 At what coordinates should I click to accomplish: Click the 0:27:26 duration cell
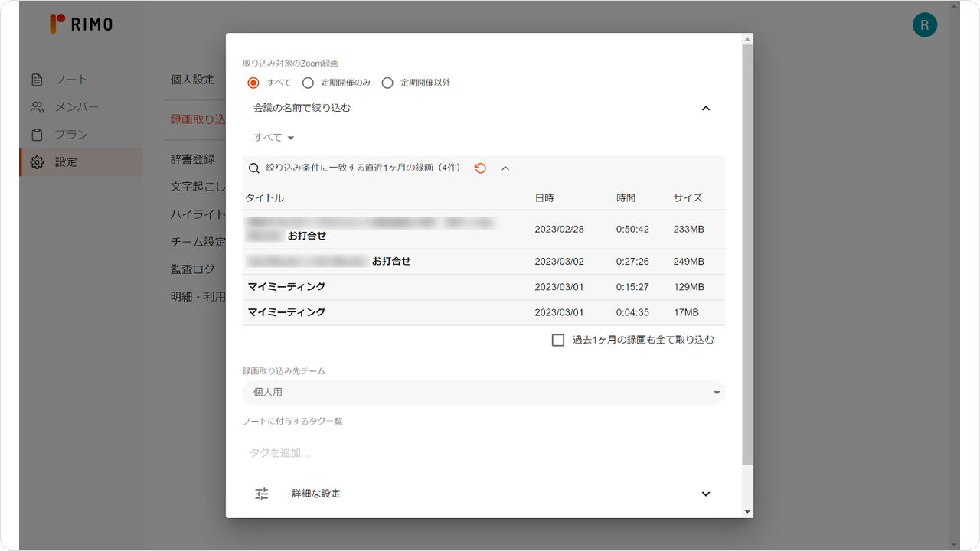click(x=632, y=262)
